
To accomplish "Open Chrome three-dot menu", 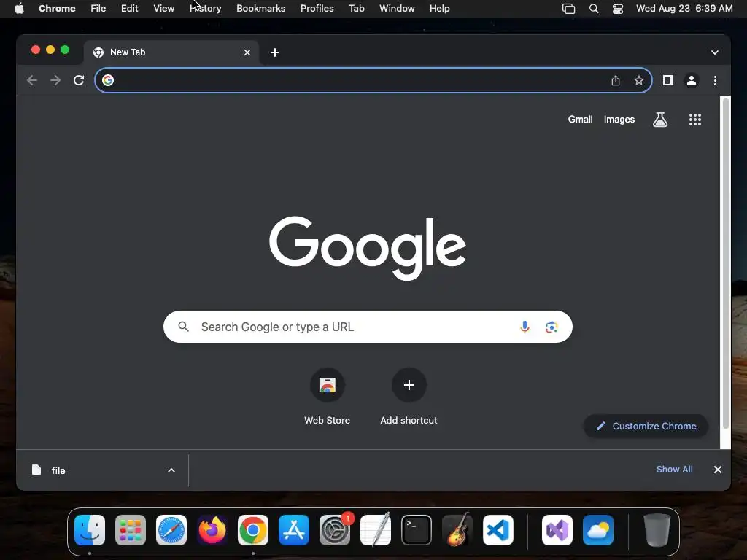I will coord(715,80).
